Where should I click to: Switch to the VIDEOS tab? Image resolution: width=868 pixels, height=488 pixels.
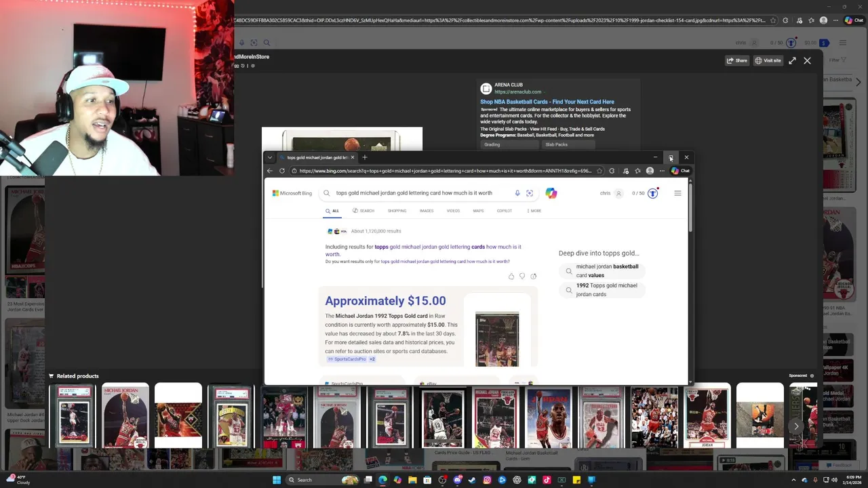[x=453, y=211]
